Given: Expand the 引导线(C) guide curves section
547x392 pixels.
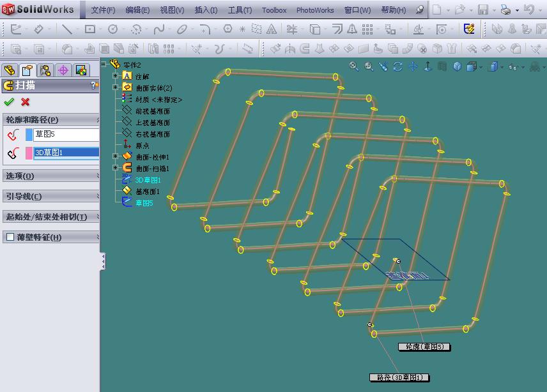Looking at the screenshot, I should (51, 197).
